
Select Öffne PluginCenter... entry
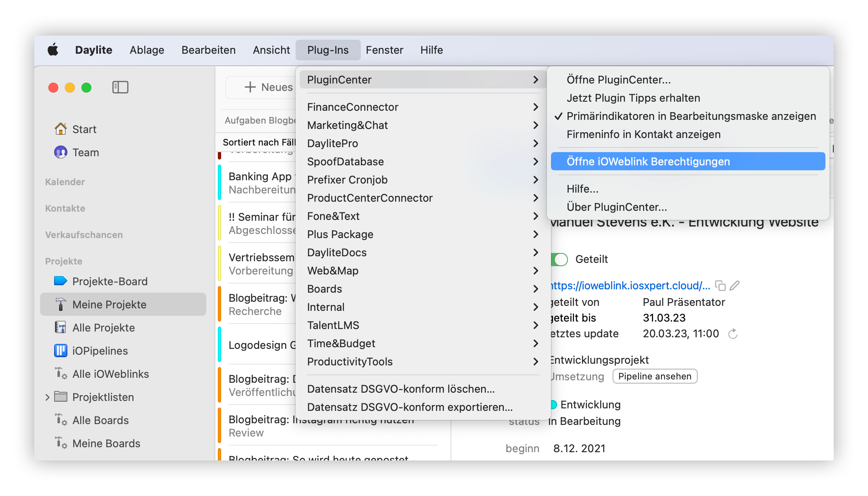tap(688, 80)
